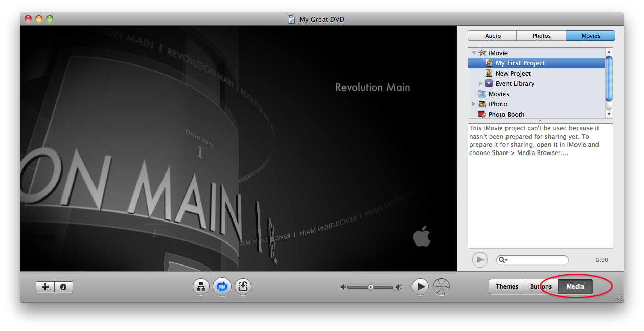Open the search magnifier dropdown
644x331 pixels.
503,260
